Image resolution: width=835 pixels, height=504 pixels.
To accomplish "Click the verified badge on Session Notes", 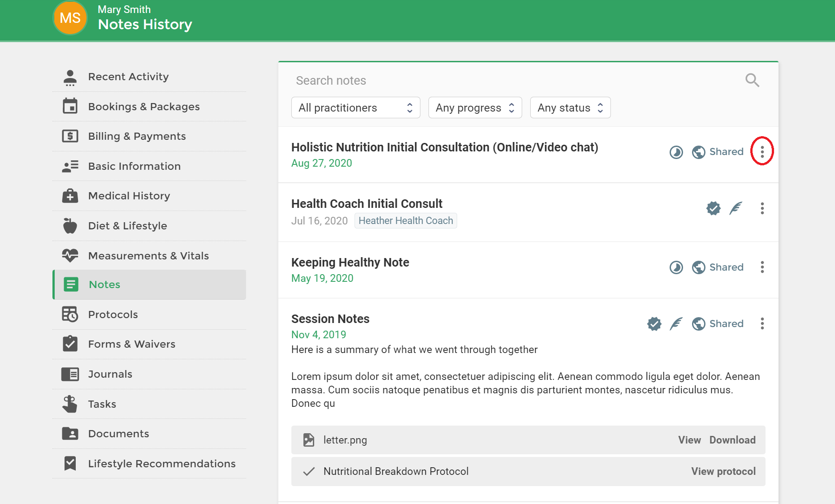I will point(654,323).
